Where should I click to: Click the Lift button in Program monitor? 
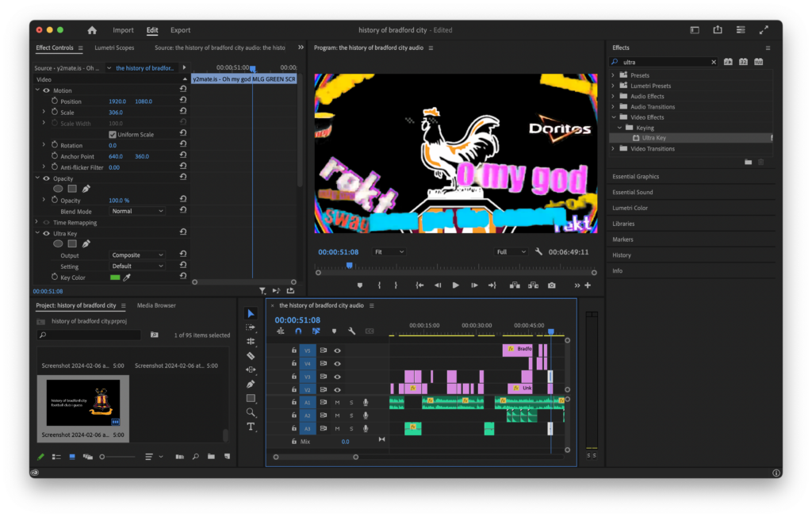pos(514,285)
